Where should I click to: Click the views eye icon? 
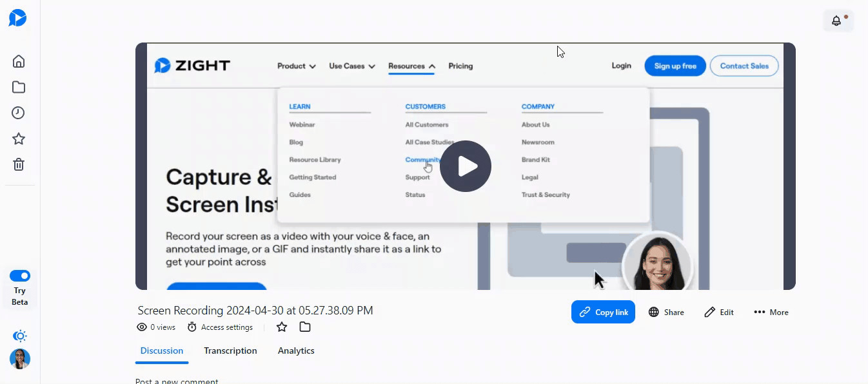point(142,327)
